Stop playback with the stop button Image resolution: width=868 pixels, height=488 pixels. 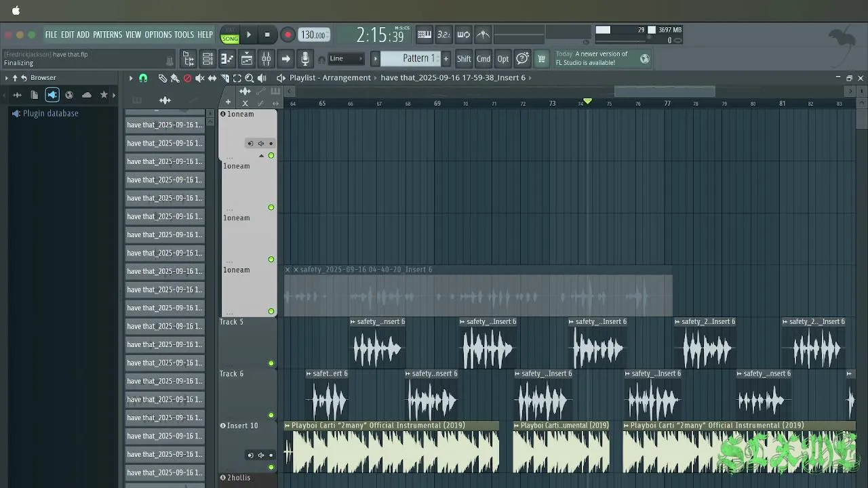pyautogui.click(x=267, y=35)
